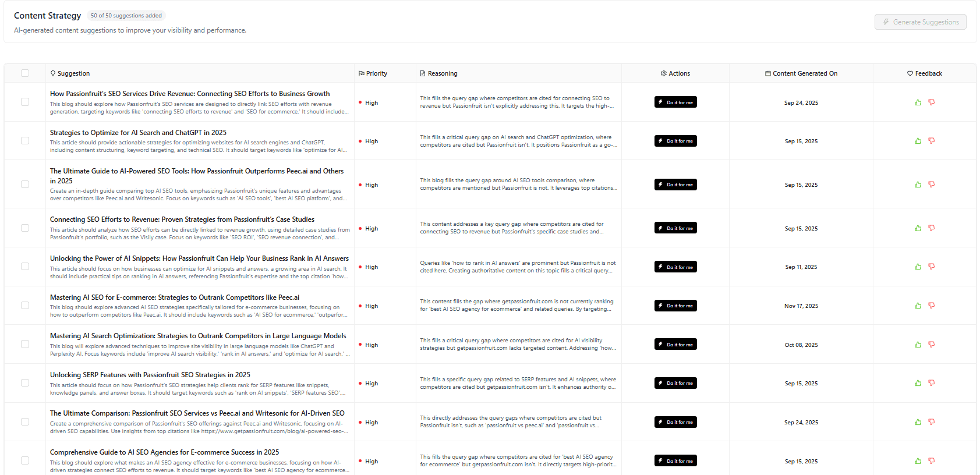Thumbs up 'Mastering AI SEO for E-commerce' row

click(918, 306)
